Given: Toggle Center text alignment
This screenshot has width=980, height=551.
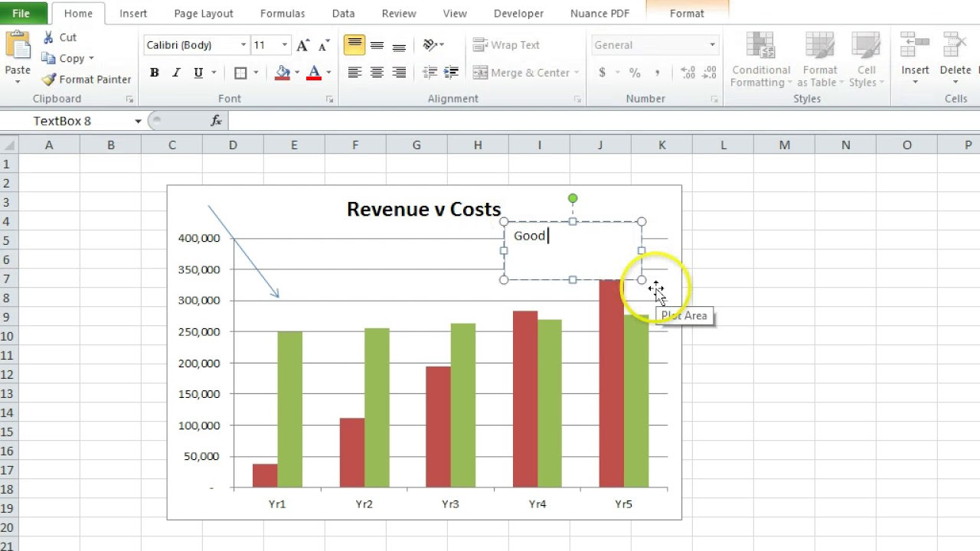Looking at the screenshot, I should (377, 73).
